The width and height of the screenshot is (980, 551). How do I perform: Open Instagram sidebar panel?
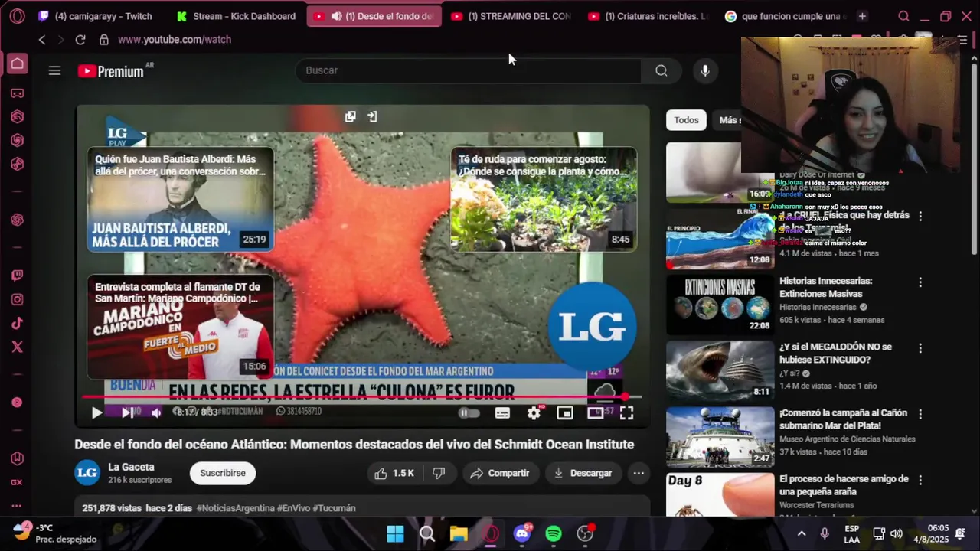pos(17,299)
